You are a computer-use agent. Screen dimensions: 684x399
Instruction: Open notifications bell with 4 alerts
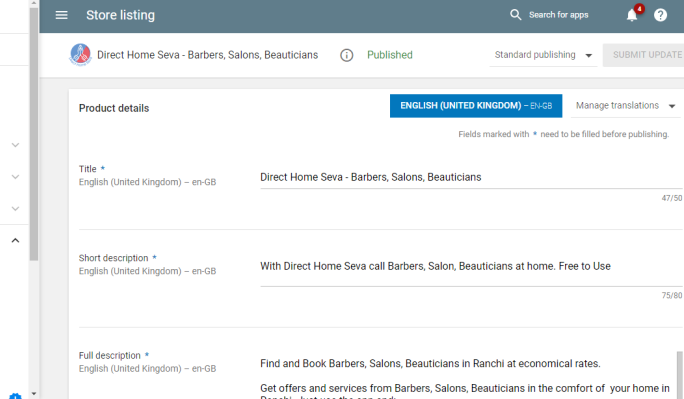pyautogui.click(x=632, y=15)
